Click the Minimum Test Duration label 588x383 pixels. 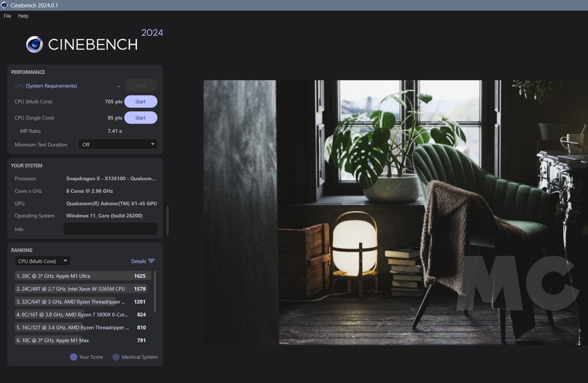[x=41, y=145]
